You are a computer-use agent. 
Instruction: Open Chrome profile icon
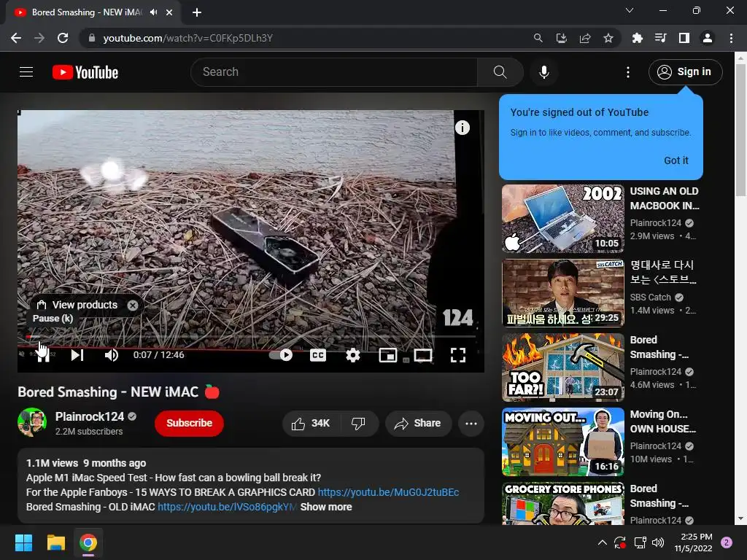(x=708, y=38)
